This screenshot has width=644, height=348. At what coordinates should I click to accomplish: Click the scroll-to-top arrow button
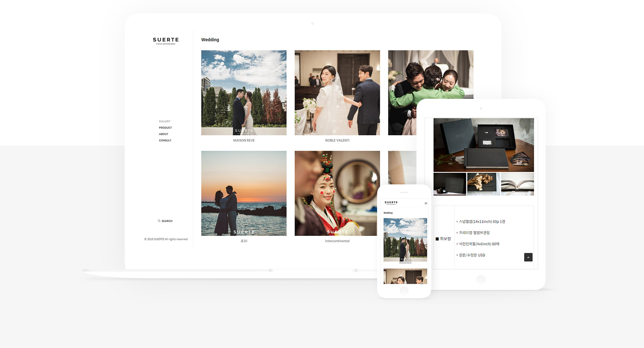coord(528,257)
